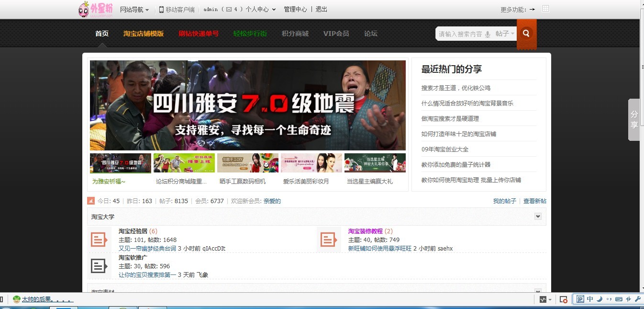Select the 当选星主编赢大礼 thumbnail
This screenshot has width=644, height=309.
[375, 163]
